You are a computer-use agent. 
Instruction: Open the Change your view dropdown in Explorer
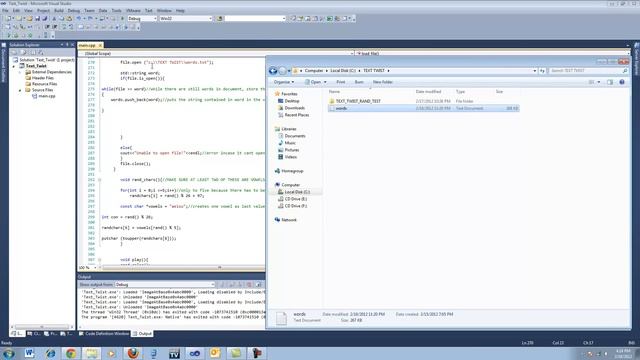599,82
